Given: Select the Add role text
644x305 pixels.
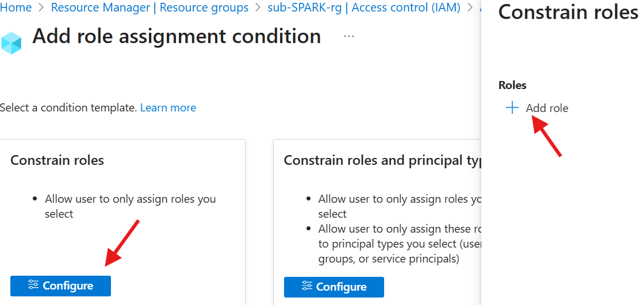Looking at the screenshot, I should [547, 108].
